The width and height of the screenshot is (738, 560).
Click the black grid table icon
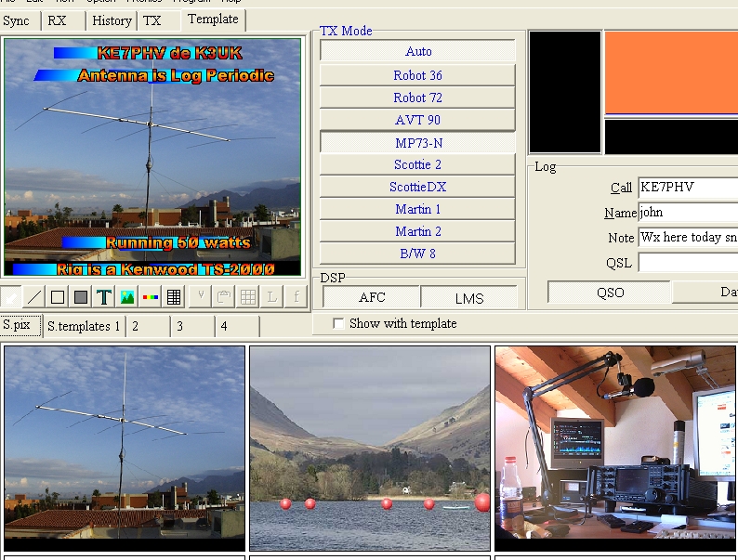[x=174, y=297]
